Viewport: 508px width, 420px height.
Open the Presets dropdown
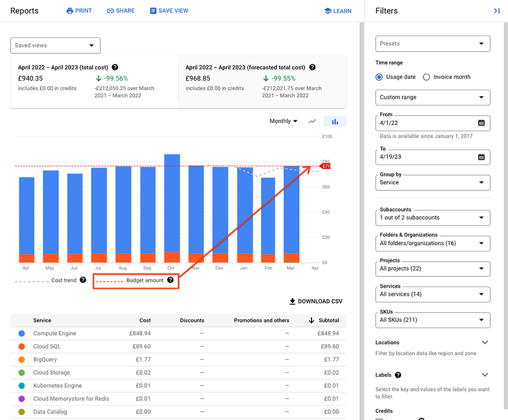[x=433, y=43]
